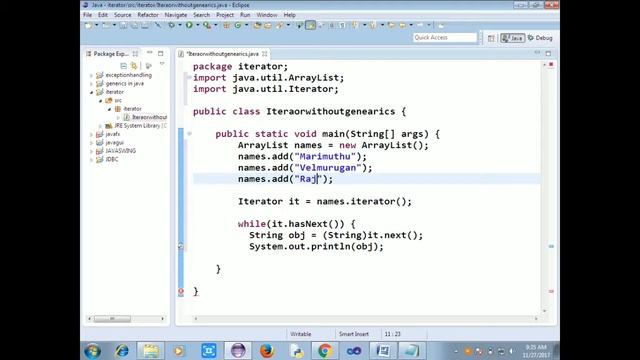Click the Last Edit Location icon
The height and width of the screenshot is (360, 640).
coord(391,25)
